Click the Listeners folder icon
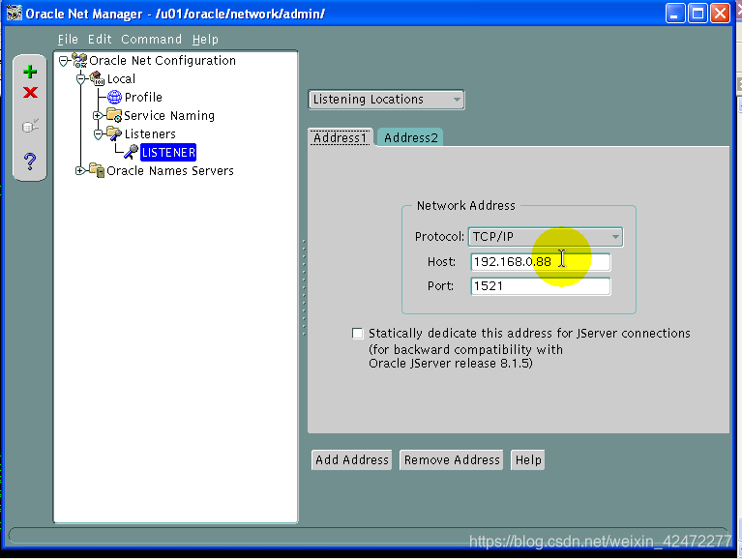 [x=114, y=133]
